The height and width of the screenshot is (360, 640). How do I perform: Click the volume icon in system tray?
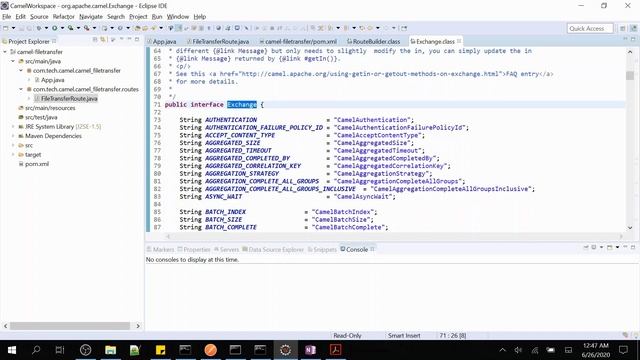click(518, 350)
